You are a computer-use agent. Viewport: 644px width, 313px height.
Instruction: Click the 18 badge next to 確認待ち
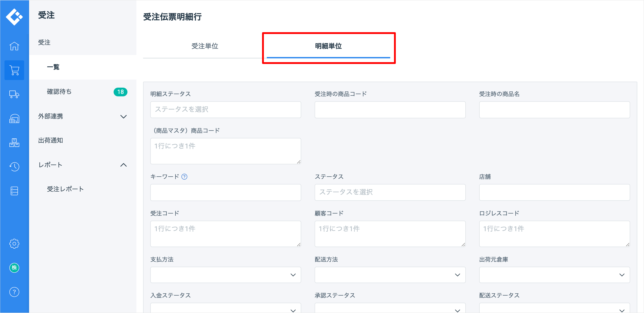[121, 92]
